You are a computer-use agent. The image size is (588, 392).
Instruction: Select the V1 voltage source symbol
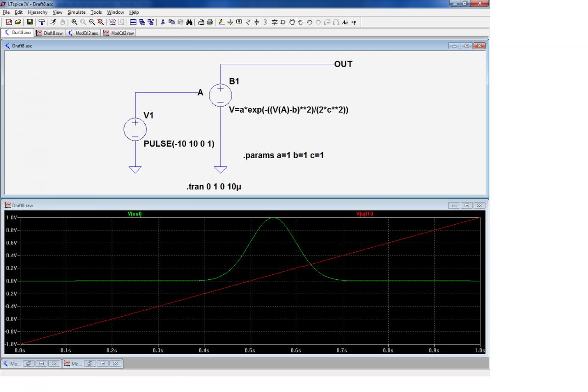pyautogui.click(x=135, y=130)
